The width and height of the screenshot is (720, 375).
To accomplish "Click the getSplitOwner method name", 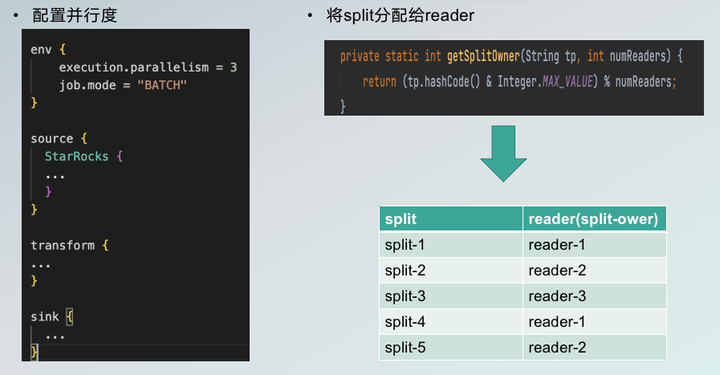I will [483, 56].
